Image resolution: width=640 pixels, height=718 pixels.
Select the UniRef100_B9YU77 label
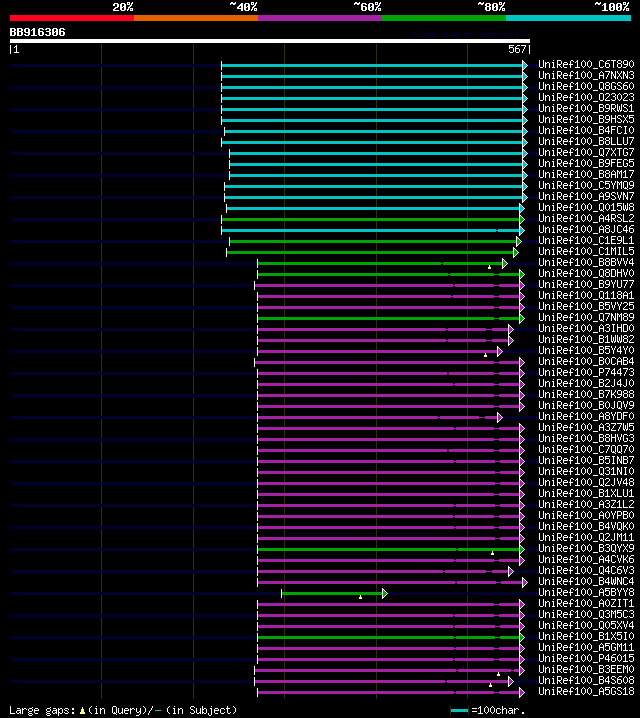click(x=586, y=284)
